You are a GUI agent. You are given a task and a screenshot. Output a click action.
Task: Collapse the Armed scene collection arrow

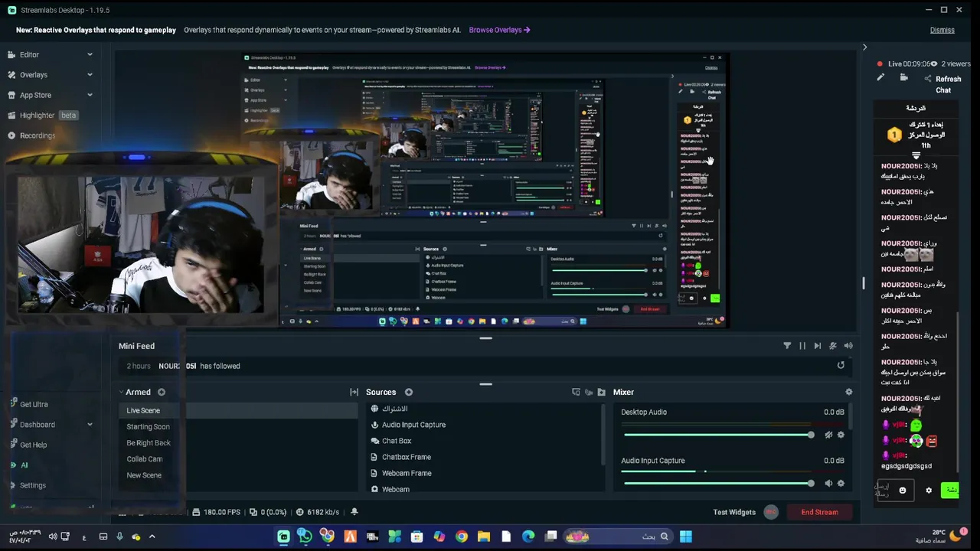121,392
